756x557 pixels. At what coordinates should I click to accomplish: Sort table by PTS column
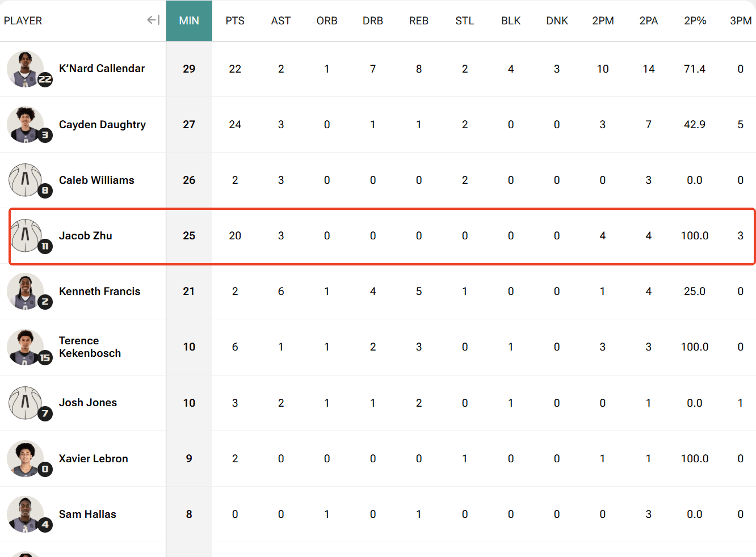coord(235,20)
